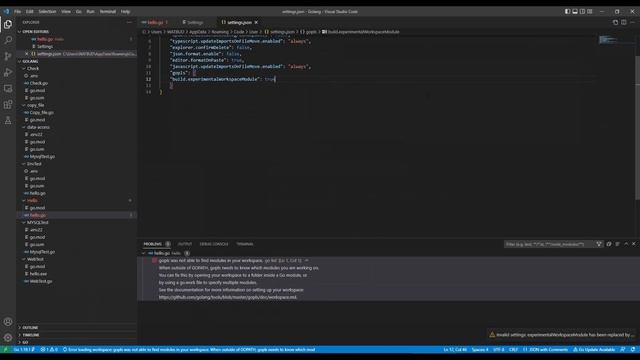This screenshot has height=360, width=640.
Task: Open the Extensions view
Action: tap(8, 104)
